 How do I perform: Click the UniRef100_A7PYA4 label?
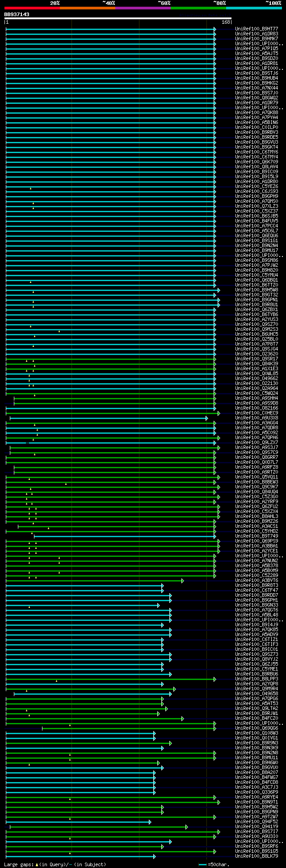click(257, 118)
